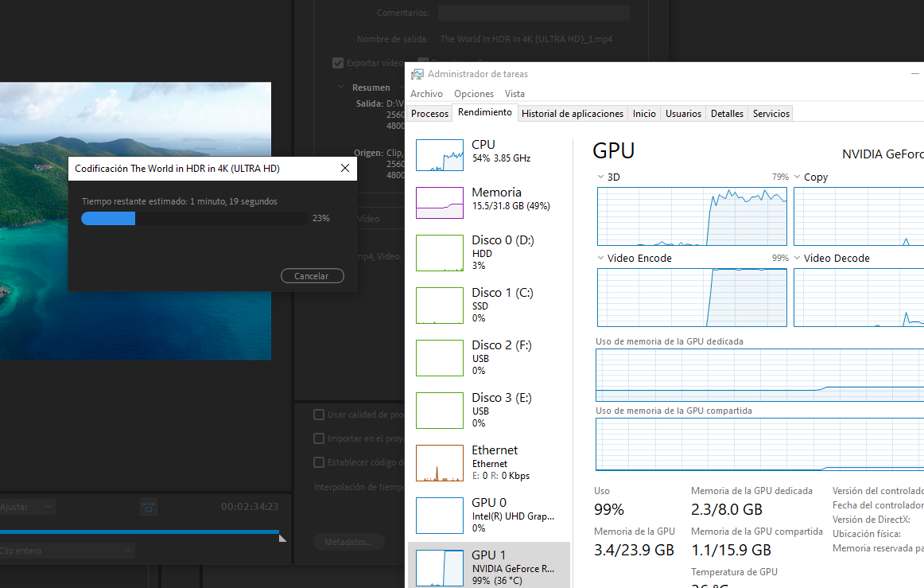Click the aspect ratio crop icon
This screenshot has width=924, height=588.
point(148,506)
